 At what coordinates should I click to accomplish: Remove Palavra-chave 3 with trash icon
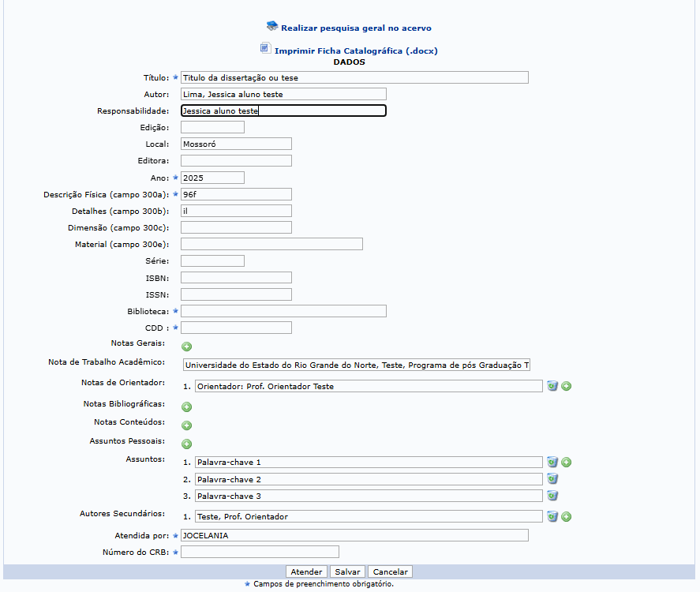(x=552, y=496)
